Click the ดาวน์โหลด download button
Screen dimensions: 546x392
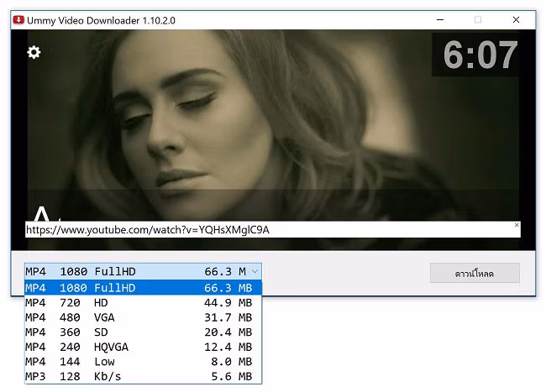coord(475,273)
